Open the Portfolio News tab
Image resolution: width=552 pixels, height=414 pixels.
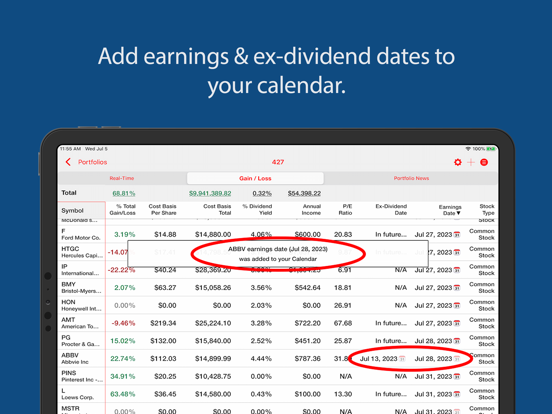click(411, 178)
